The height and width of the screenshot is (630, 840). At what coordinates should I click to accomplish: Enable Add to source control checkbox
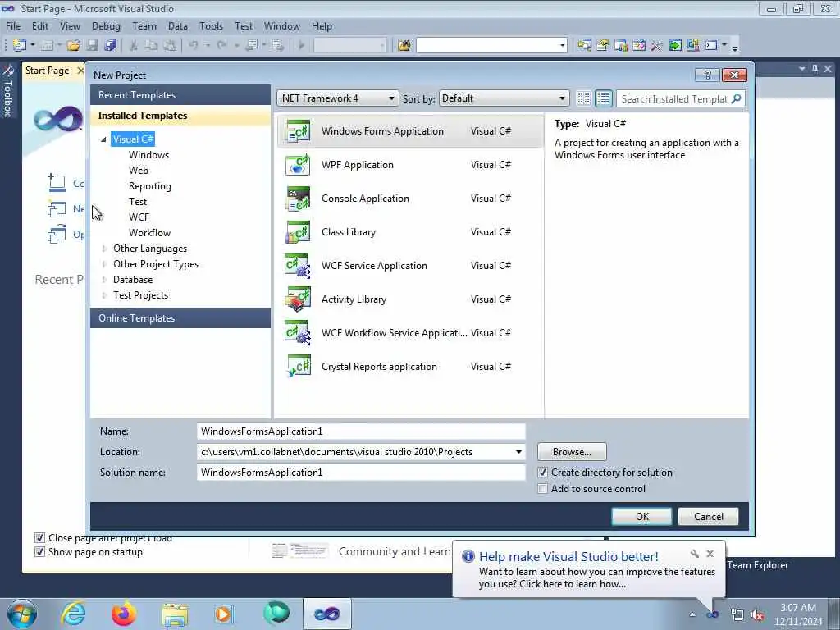click(x=543, y=489)
